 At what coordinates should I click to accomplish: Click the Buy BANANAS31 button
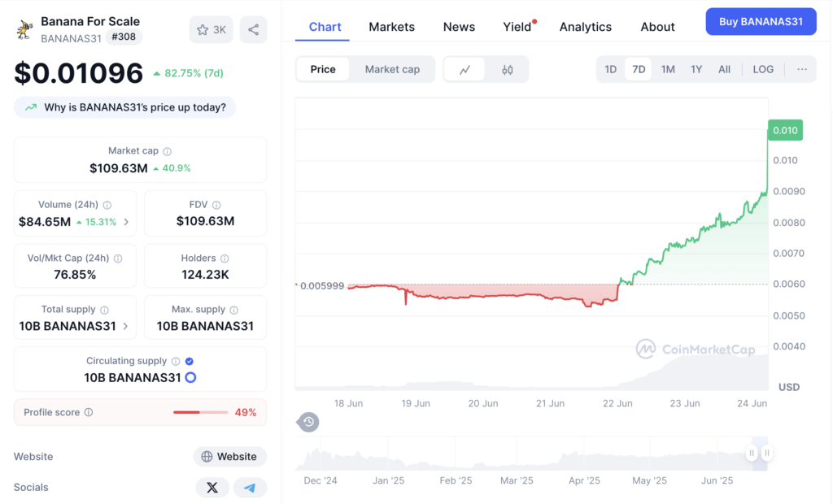pyautogui.click(x=761, y=22)
